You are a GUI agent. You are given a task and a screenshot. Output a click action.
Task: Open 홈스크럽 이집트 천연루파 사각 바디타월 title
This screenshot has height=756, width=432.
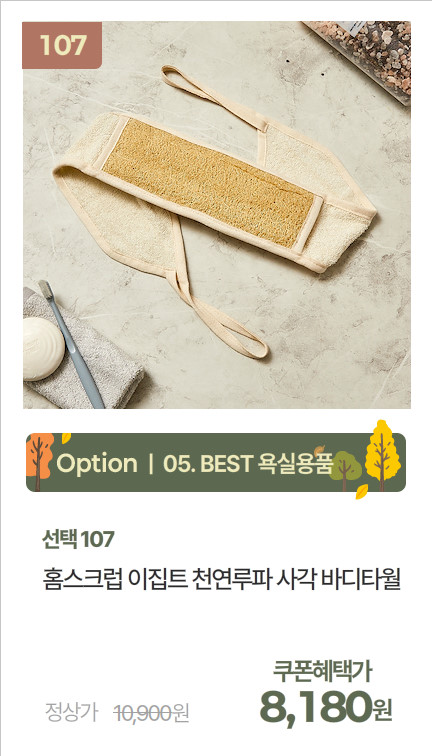tap(222, 580)
